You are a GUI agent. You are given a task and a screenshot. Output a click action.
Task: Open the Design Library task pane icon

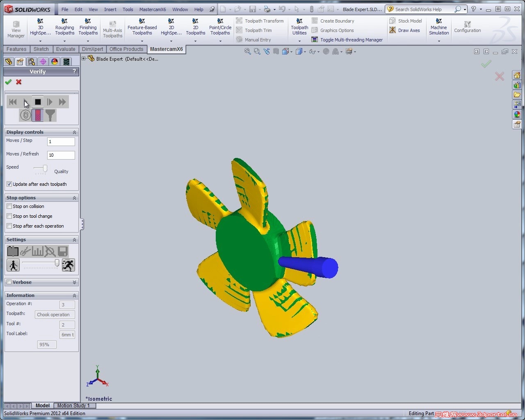517,85
